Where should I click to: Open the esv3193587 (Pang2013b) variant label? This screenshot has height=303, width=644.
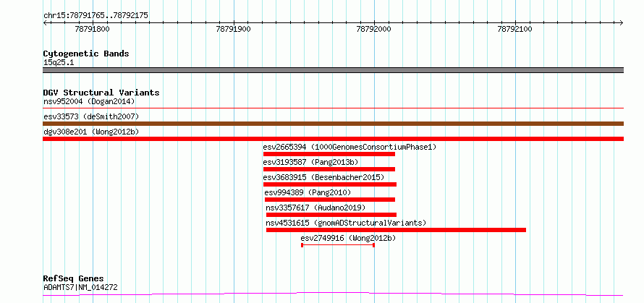point(311,162)
